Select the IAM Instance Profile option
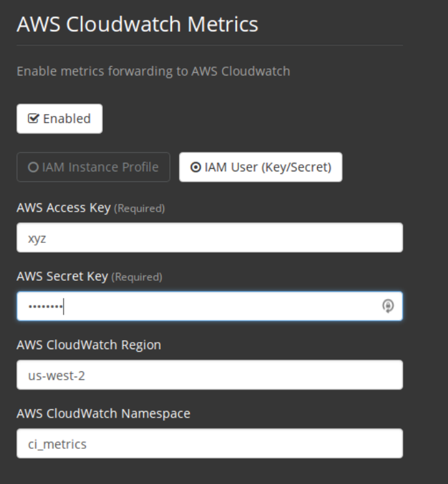 pos(93,167)
